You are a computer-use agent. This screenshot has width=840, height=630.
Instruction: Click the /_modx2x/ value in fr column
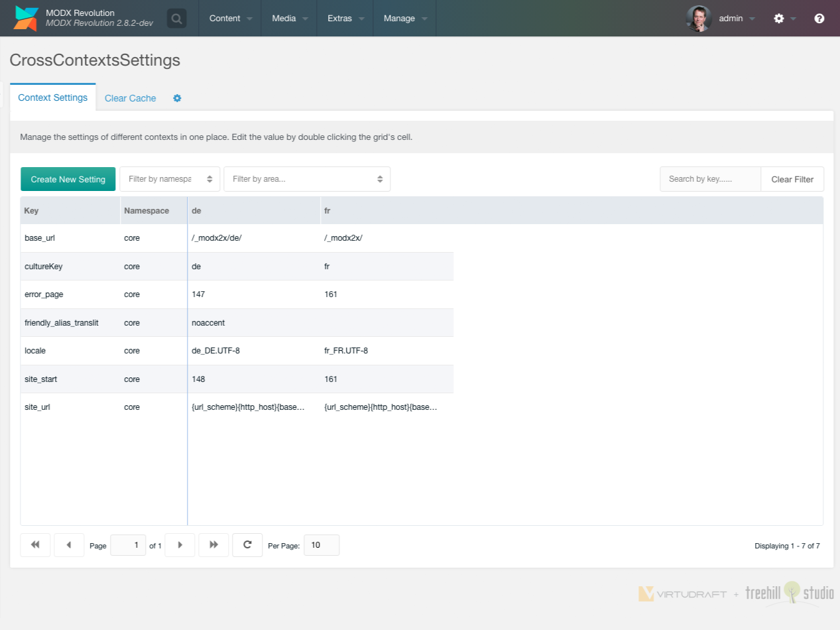coord(387,238)
